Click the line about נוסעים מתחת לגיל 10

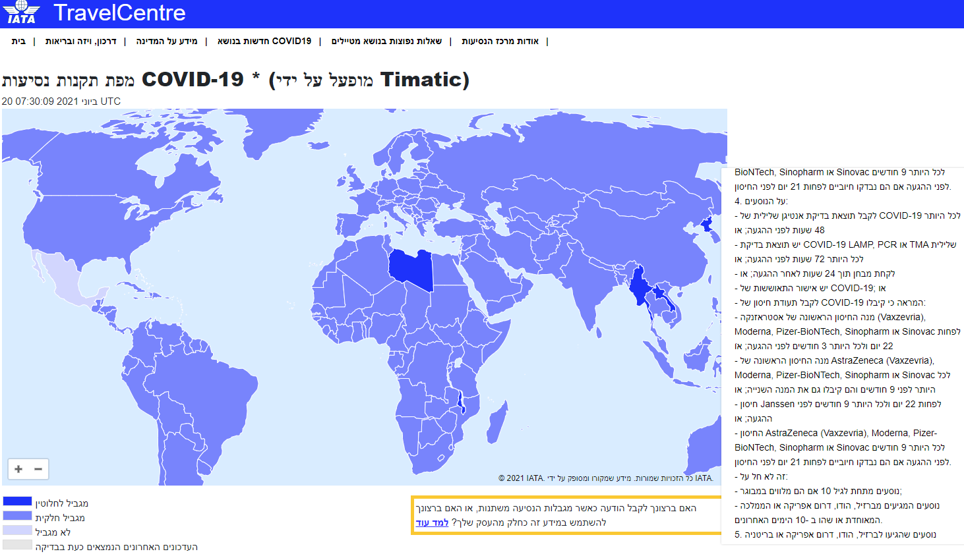[x=818, y=491]
